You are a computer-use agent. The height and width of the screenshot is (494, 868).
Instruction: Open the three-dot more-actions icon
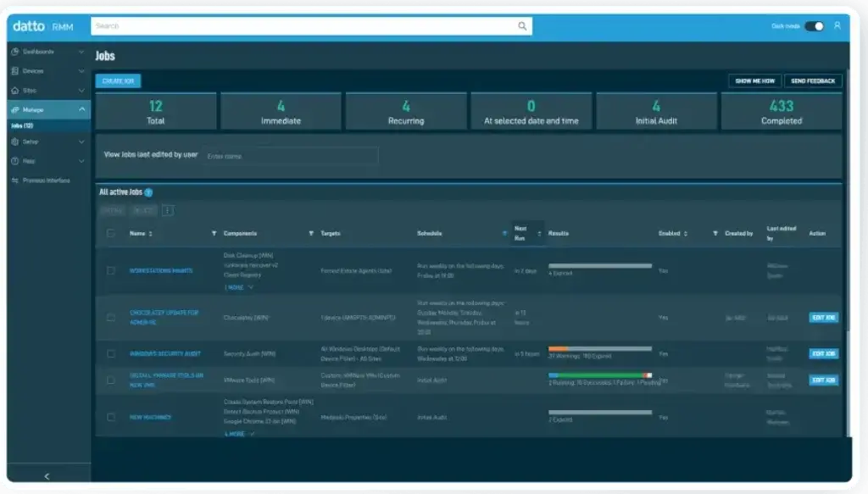click(168, 210)
